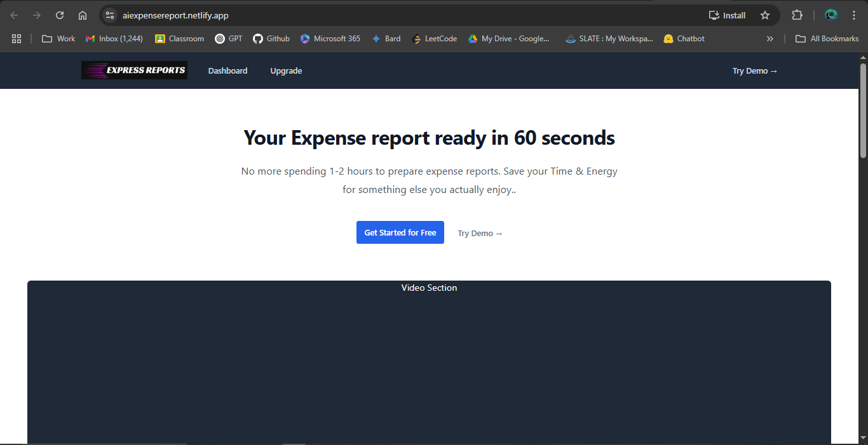Open the Microsoft 365 bookmark
The width and height of the screenshot is (868, 445).
pos(330,39)
